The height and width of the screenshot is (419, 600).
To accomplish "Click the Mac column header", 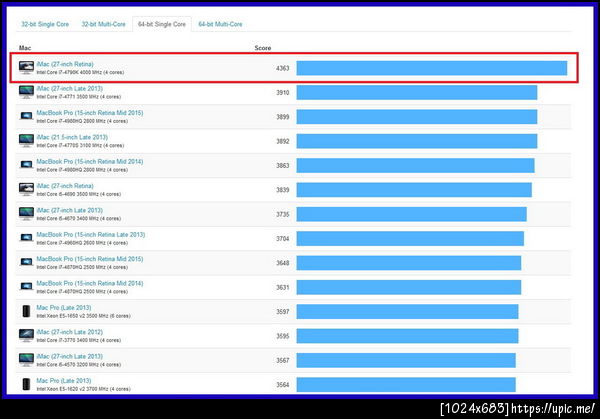I will pyautogui.click(x=25, y=48).
